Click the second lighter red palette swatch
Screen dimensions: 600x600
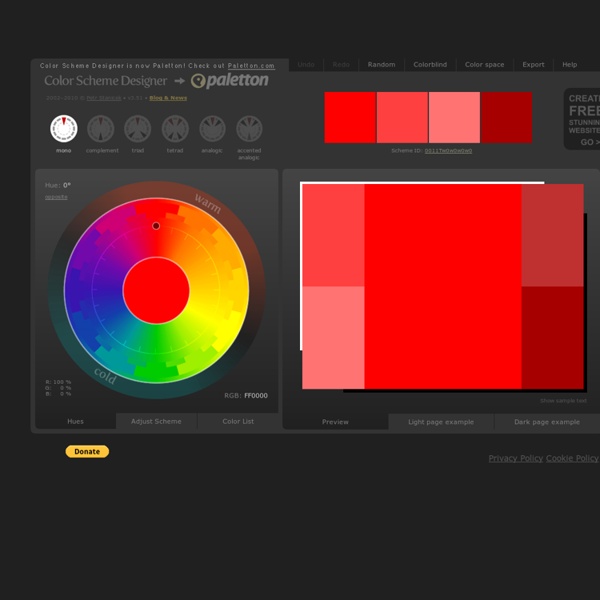[402, 117]
